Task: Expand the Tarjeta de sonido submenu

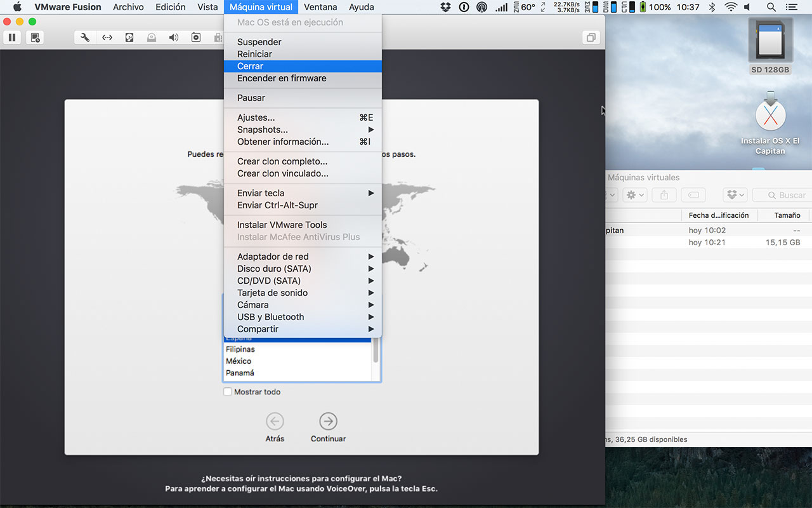Action: pos(303,293)
